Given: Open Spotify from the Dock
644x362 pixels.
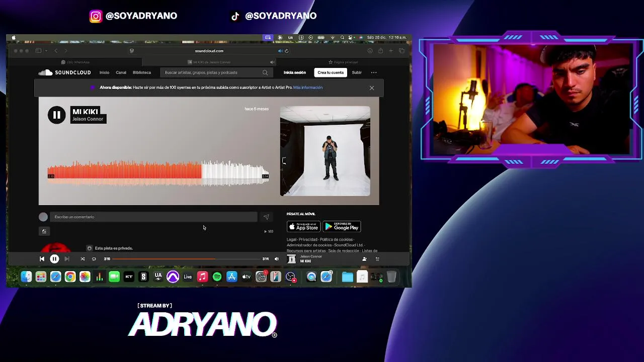Looking at the screenshot, I should [x=217, y=277].
